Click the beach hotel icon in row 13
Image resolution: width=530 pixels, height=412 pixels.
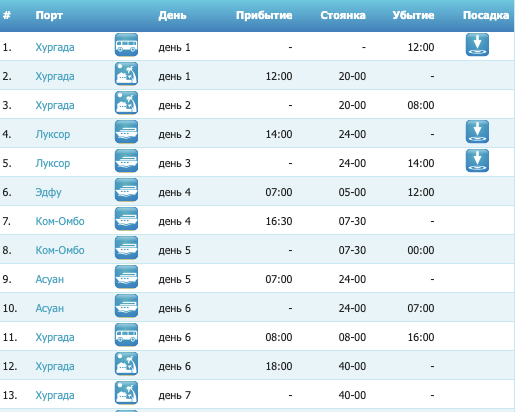pos(126,393)
